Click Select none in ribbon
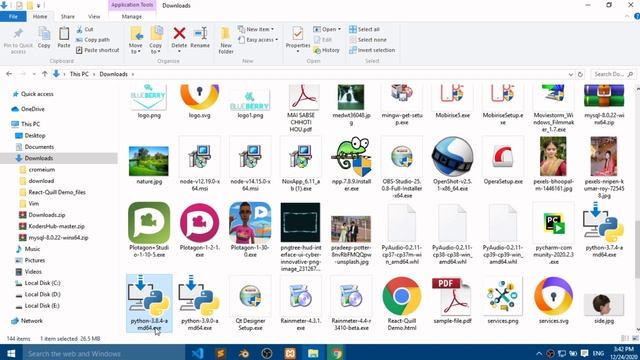The height and width of the screenshot is (360, 640). 368,40
